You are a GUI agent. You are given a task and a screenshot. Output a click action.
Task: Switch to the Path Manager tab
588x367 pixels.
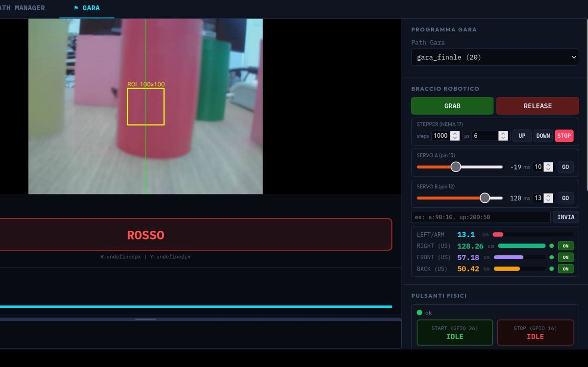[x=22, y=8]
